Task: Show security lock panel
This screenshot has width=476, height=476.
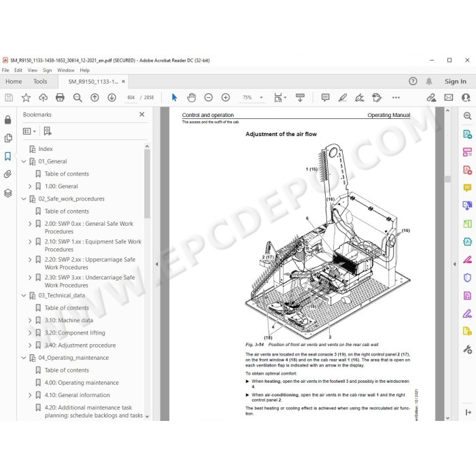Action: pos(8,120)
